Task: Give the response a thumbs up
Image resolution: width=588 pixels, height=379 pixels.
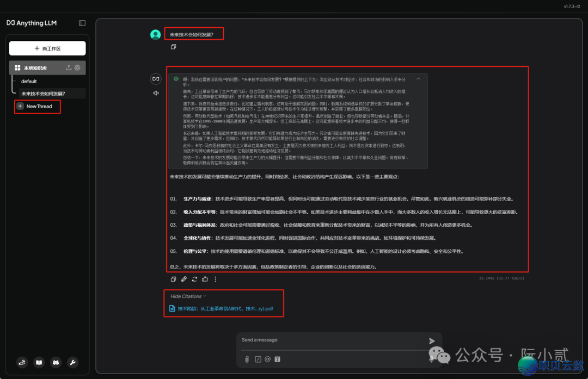Action: (205, 278)
